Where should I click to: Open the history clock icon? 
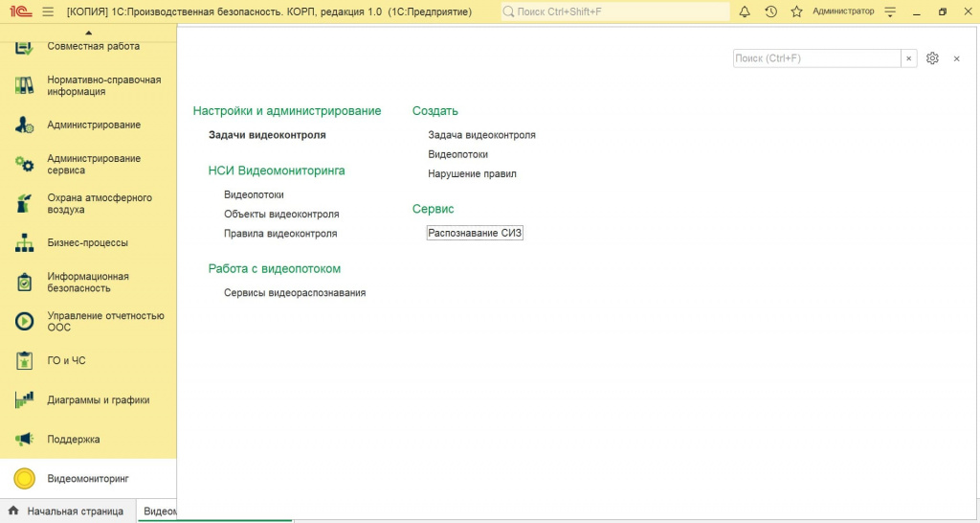click(770, 11)
